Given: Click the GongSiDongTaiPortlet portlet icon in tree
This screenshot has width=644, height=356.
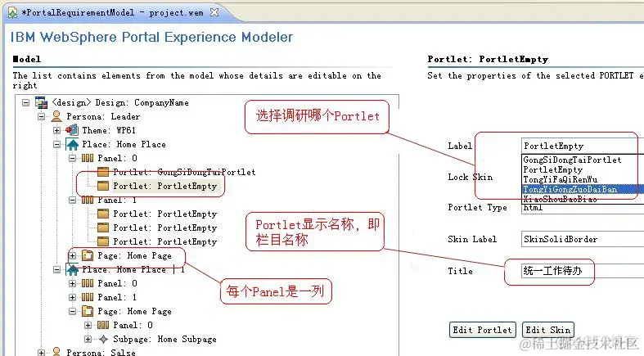Looking at the screenshot, I should (103, 173).
